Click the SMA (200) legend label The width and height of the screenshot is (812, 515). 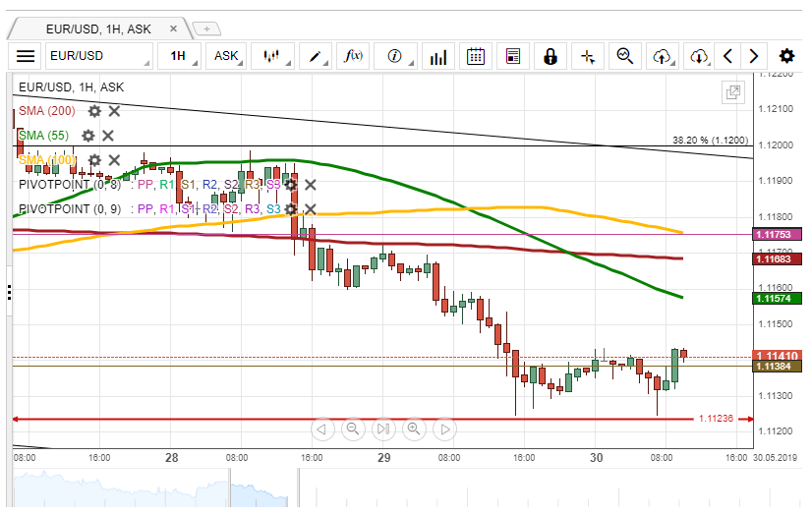(47, 111)
